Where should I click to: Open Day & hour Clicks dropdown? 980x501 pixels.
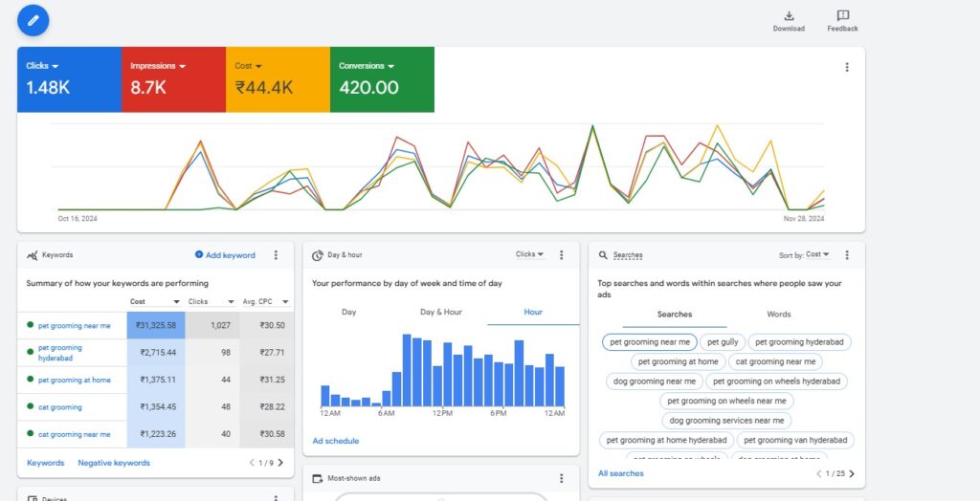[529, 255]
